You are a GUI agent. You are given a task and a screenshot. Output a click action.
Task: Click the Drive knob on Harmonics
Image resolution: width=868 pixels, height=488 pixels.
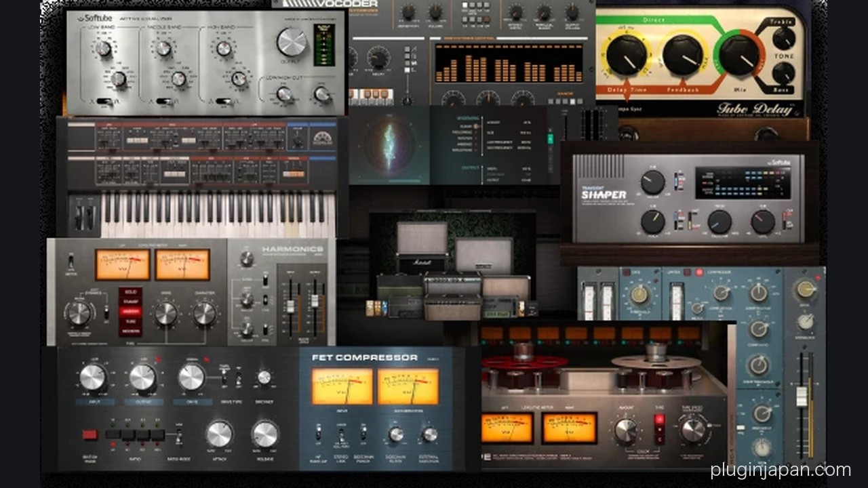coord(165,313)
